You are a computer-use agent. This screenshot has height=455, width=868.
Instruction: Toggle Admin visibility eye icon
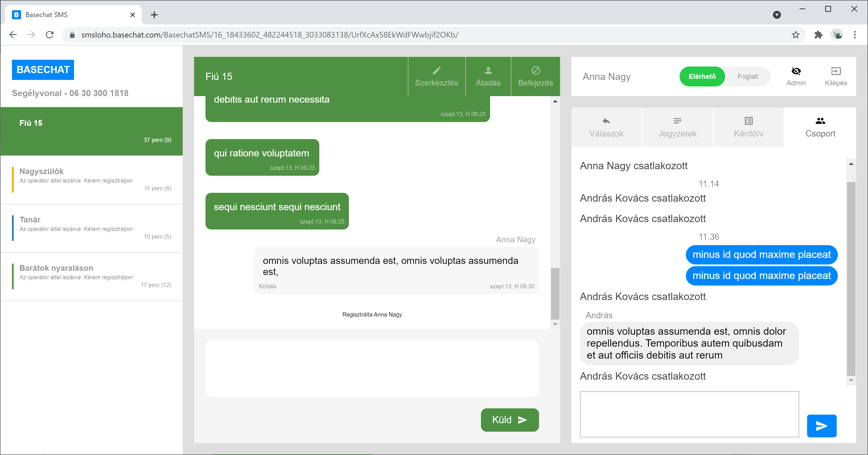coord(796,71)
